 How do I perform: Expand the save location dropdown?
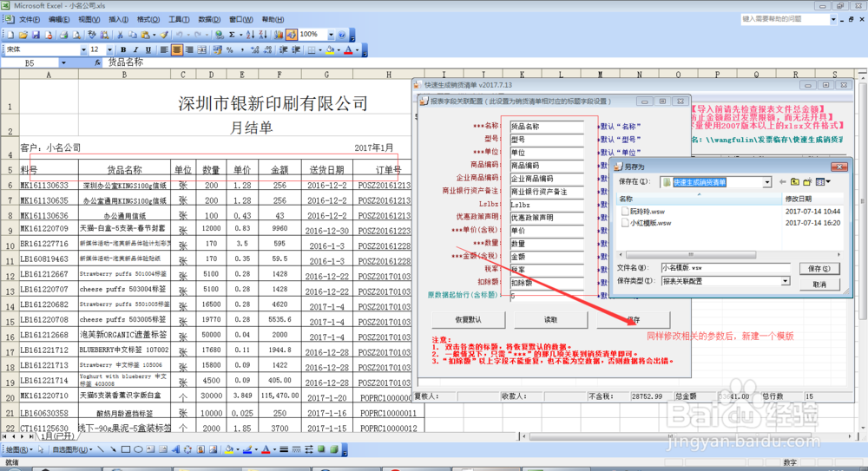(x=766, y=182)
